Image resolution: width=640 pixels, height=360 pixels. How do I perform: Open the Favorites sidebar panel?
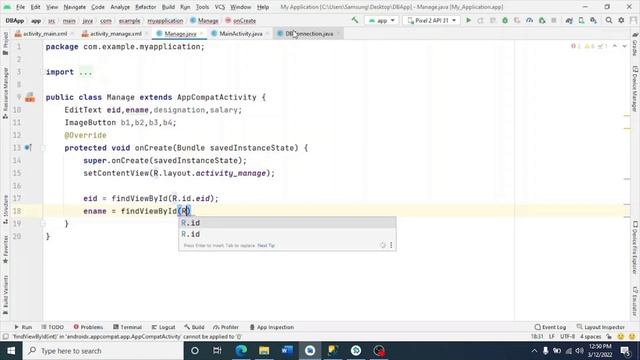click(x=5, y=249)
